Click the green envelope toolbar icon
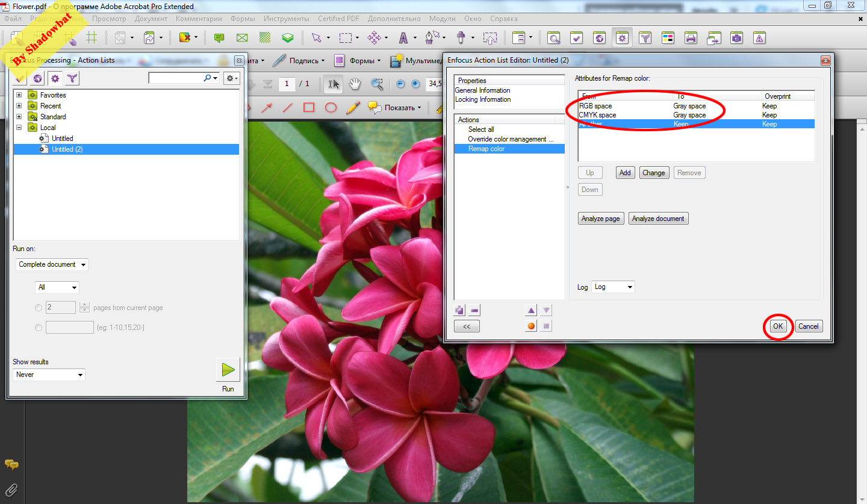The width and height of the screenshot is (867, 504). click(x=242, y=38)
